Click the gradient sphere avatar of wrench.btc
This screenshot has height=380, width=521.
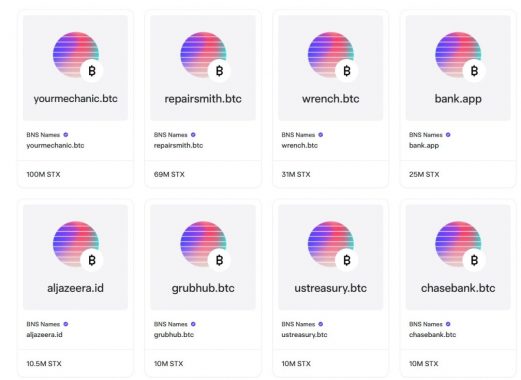[331, 55]
